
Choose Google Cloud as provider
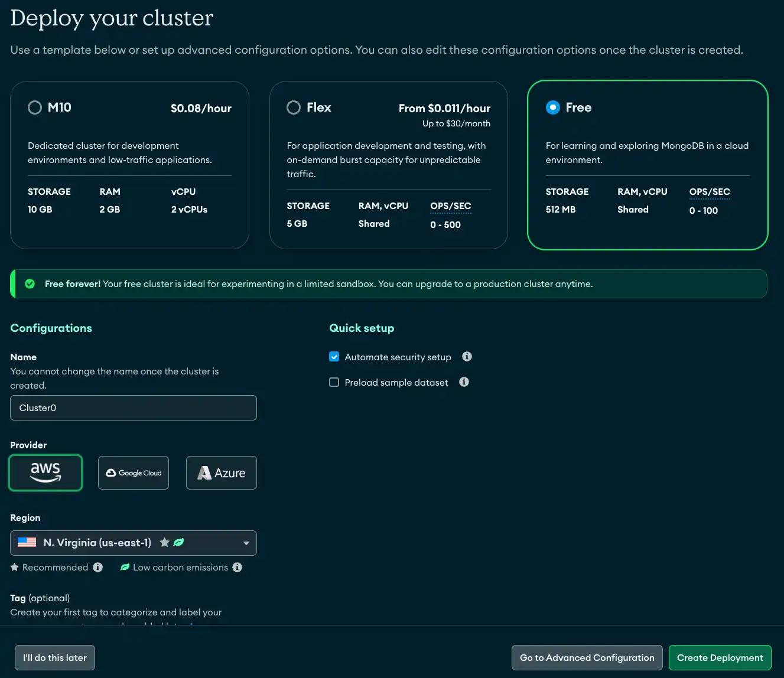tap(134, 472)
